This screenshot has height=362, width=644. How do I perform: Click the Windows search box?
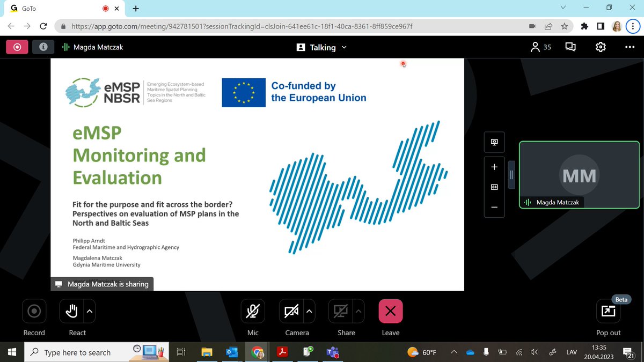(97, 352)
